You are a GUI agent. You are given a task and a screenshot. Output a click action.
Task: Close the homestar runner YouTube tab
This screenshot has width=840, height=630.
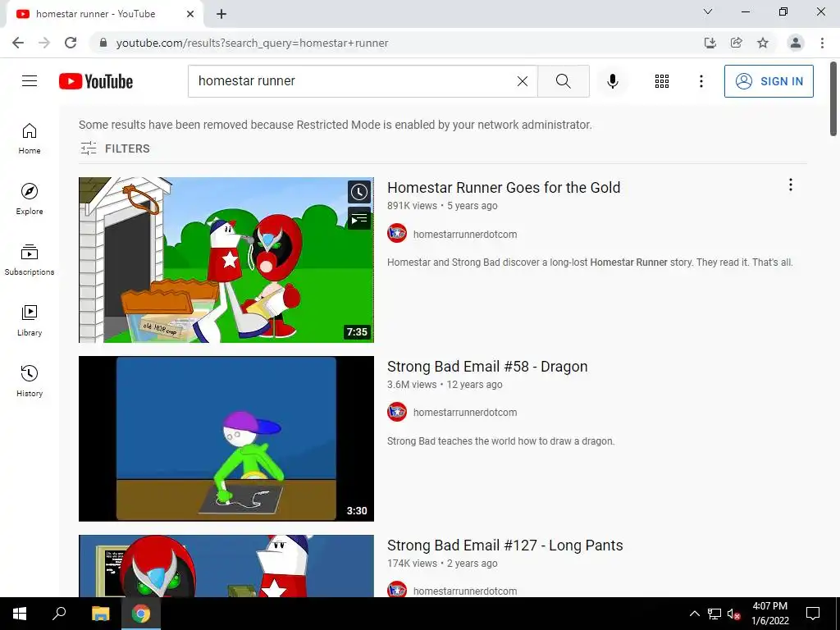190,14
